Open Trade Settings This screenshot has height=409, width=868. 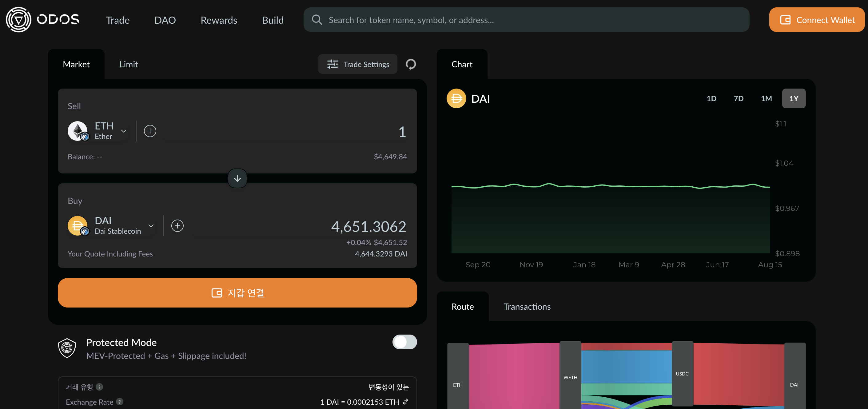coord(357,64)
